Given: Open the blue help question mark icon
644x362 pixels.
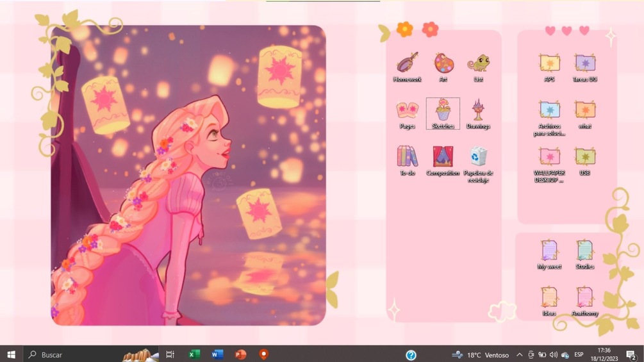Looking at the screenshot, I should (411, 355).
